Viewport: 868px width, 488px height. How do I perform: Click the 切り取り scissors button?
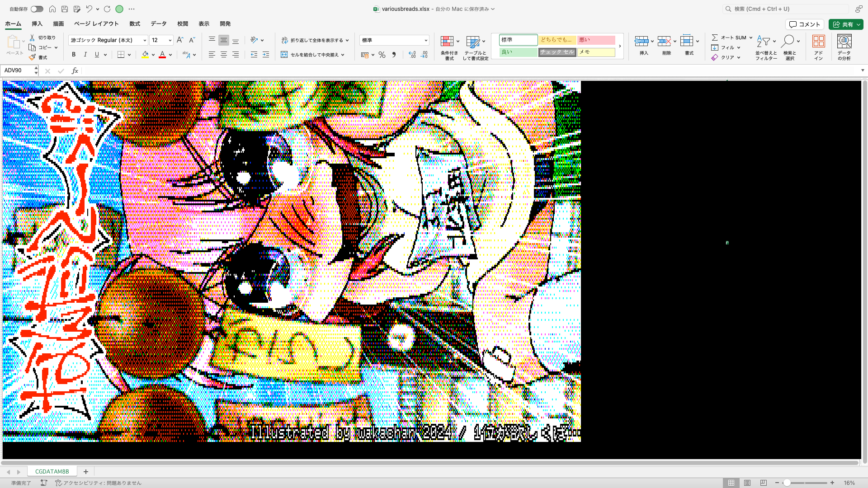pos(42,38)
